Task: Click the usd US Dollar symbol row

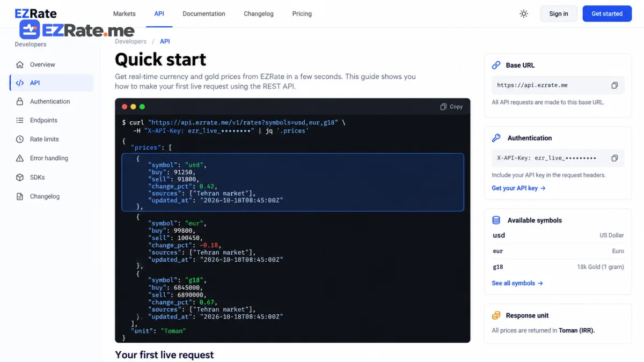Action: pos(558,235)
